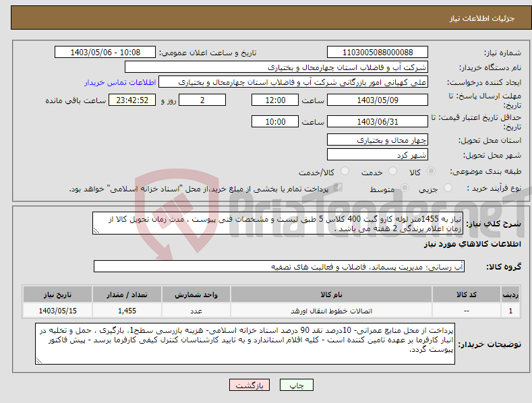Click the validity time field 10:00
532x403 pixels.
pos(275,121)
